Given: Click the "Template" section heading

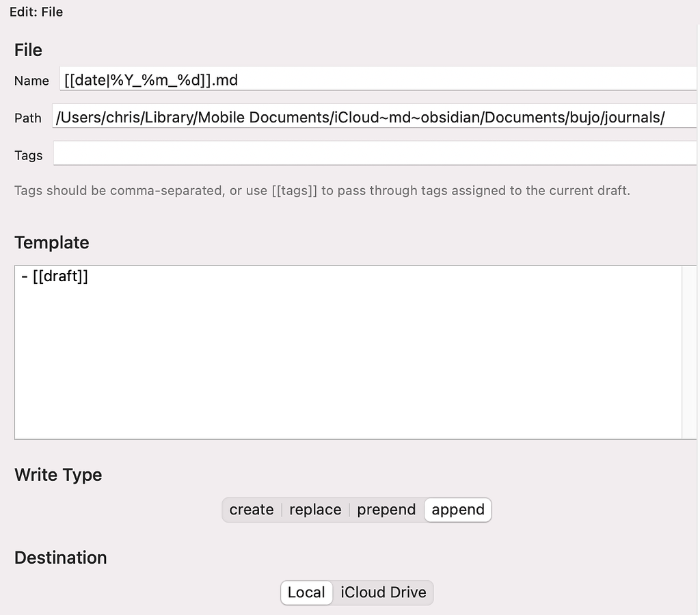Looking at the screenshot, I should 51,242.
